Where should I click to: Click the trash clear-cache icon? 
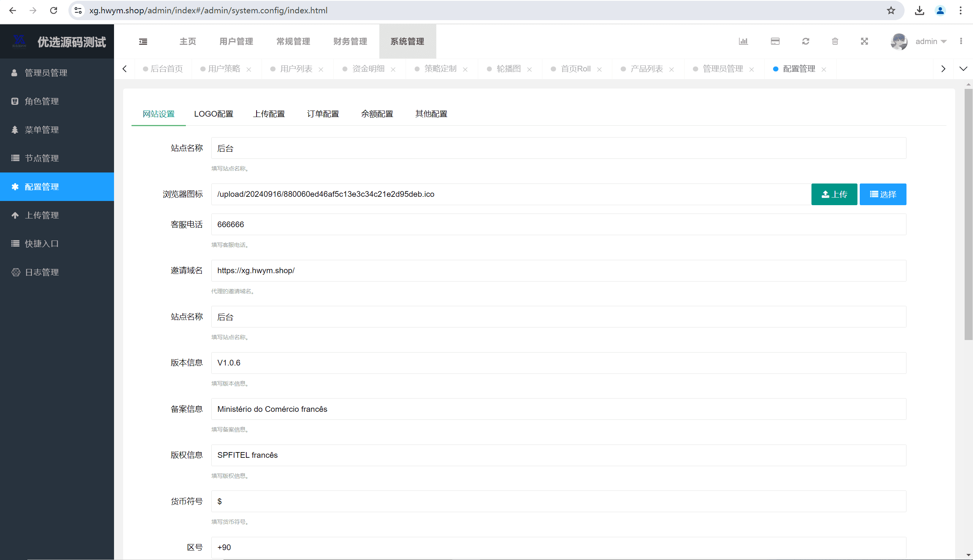(x=835, y=41)
